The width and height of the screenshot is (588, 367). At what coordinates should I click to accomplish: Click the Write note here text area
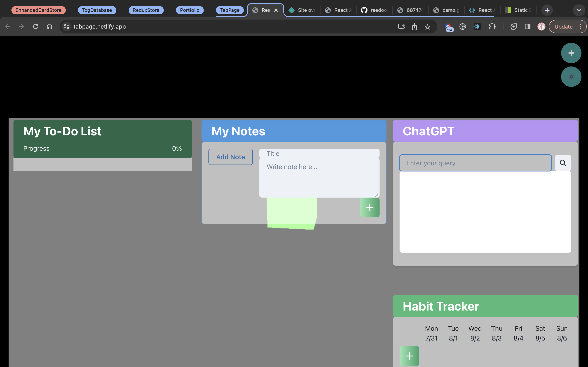tap(319, 178)
